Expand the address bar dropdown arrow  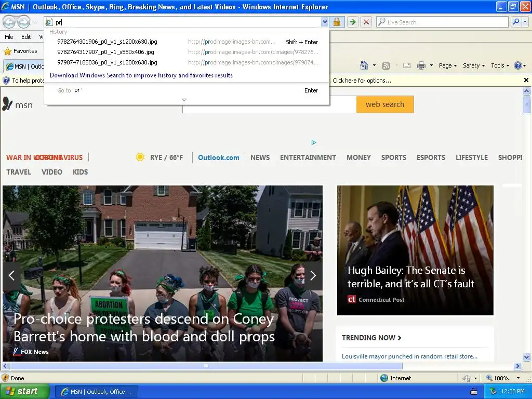pyautogui.click(x=325, y=22)
